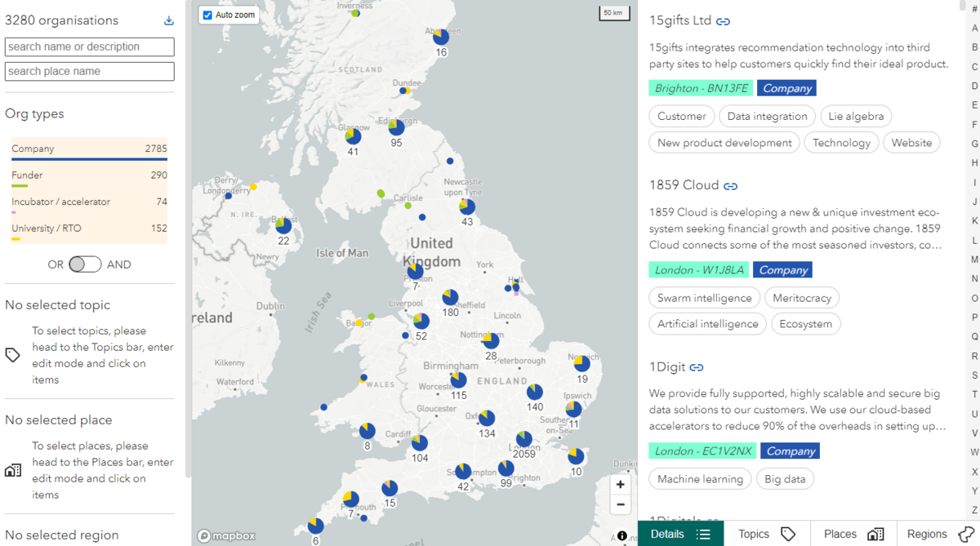Image resolution: width=980 pixels, height=546 pixels.
Task: Click the Southampton cluster labelled 42
Action: [x=463, y=472]
